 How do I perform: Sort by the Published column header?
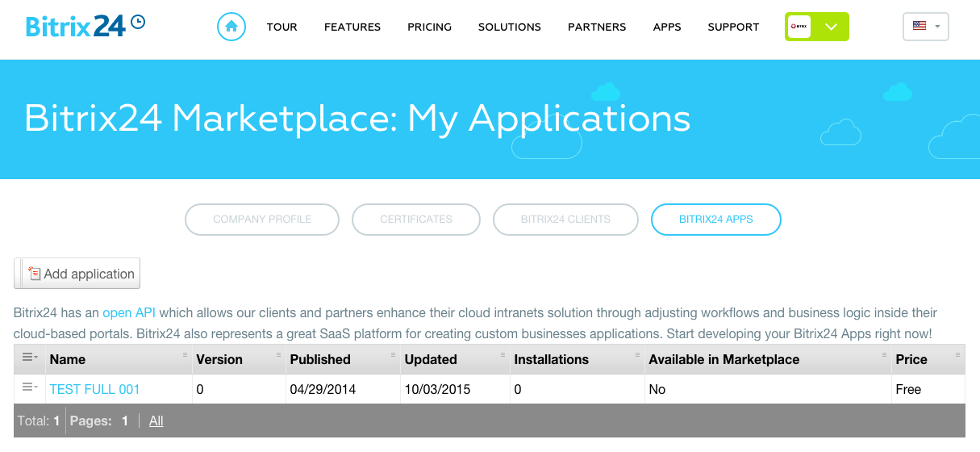(344, 359)
